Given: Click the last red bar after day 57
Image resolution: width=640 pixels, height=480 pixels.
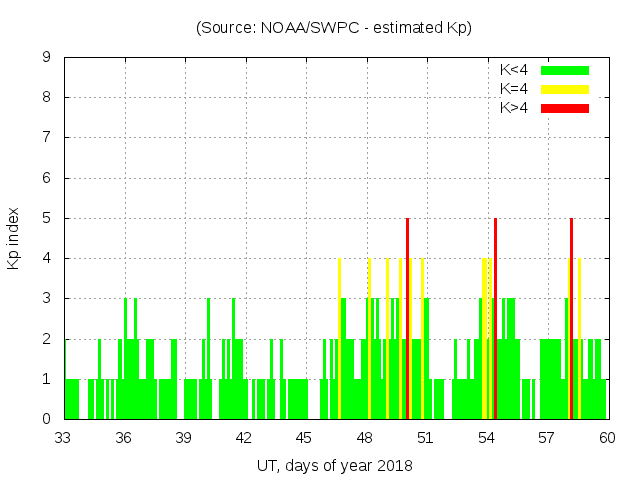Looking at the screenshot, I should pyautogui.click(x=571, y=318).
